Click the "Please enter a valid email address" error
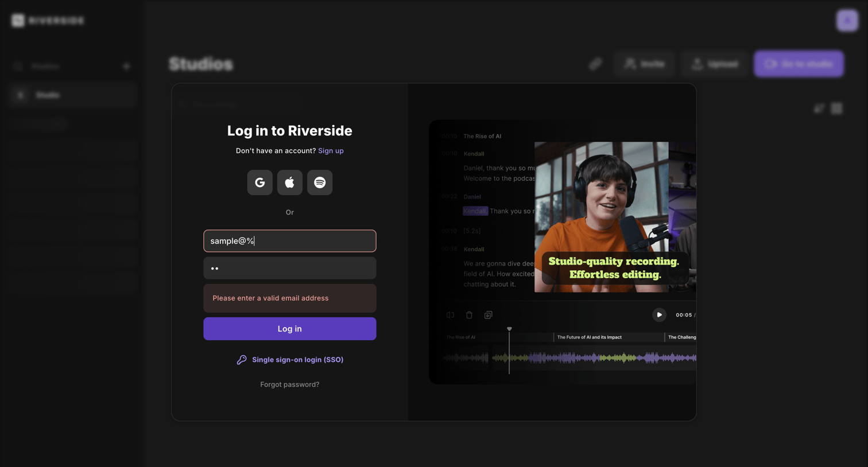 (290, 298)
